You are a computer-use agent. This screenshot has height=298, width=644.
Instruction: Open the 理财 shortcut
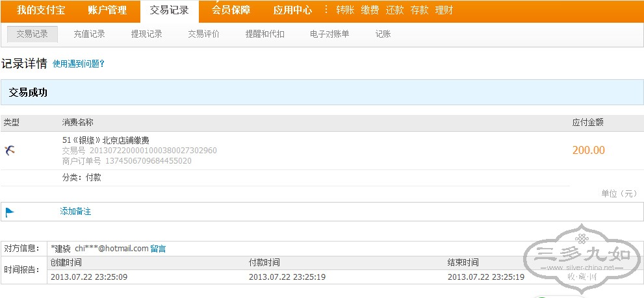tap(444, 10)
